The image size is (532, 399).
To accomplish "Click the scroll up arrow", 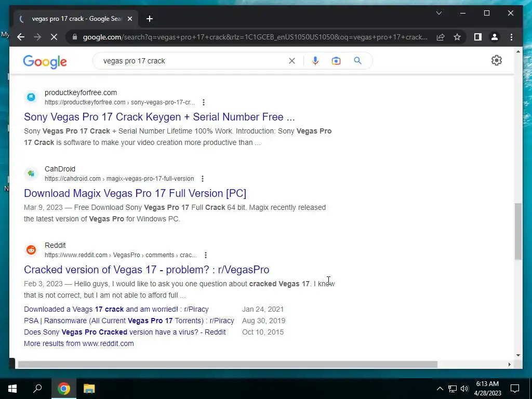I will [x=518, y=51].
